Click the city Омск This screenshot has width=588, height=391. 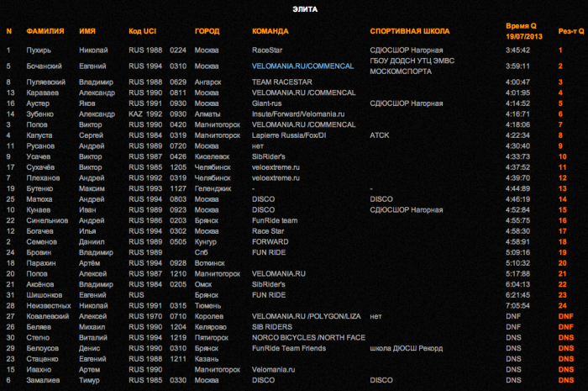203,284
